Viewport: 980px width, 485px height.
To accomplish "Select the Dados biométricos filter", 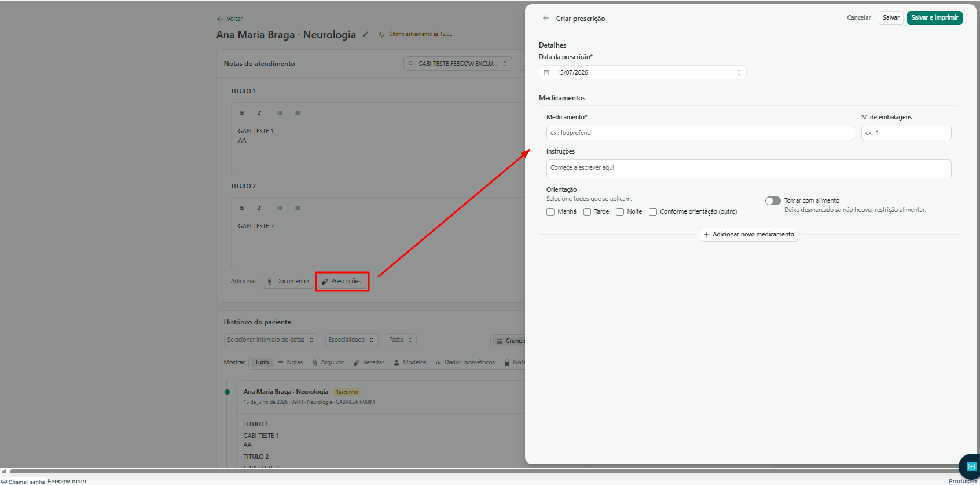I will pos(465,362).
